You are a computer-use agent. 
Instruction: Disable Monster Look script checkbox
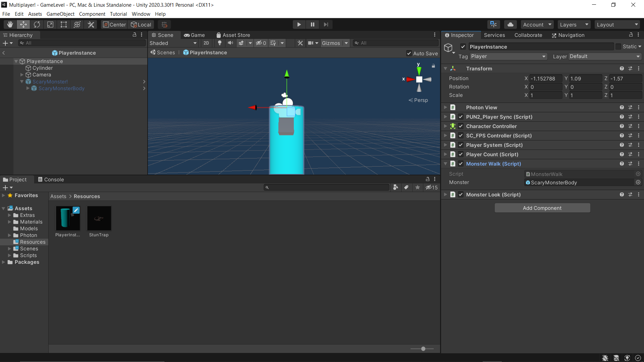(x=461, y=195)
